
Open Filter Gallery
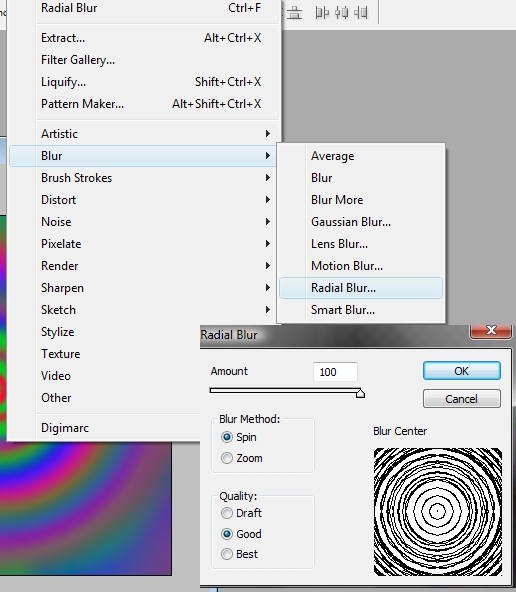(x=143, y=60)
